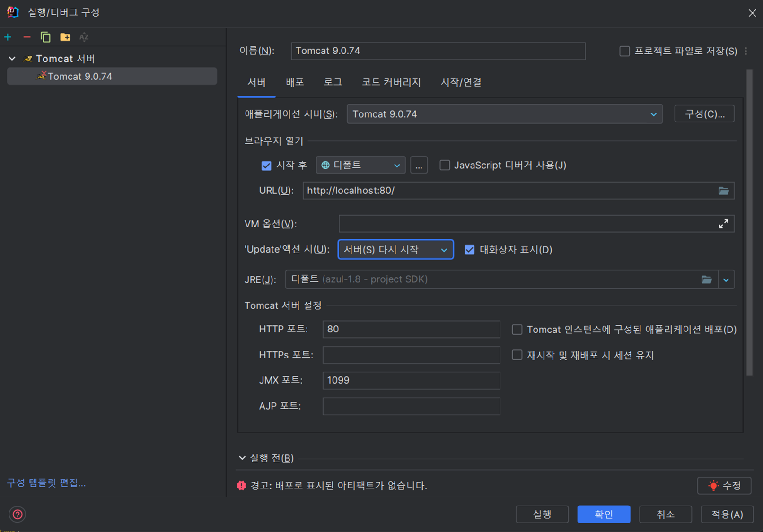
Task: Browse for JRE with the folder icon
Action: coord(707,279)
